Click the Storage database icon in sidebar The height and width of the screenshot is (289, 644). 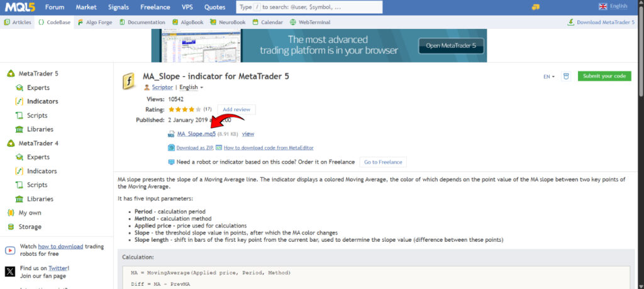click(x=11, y=227)
